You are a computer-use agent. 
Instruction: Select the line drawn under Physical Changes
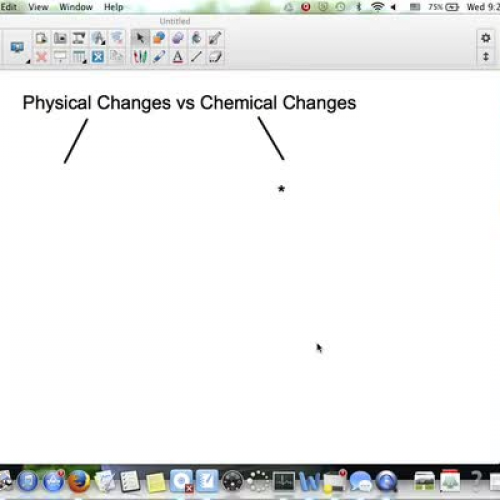tap(76, 141)
